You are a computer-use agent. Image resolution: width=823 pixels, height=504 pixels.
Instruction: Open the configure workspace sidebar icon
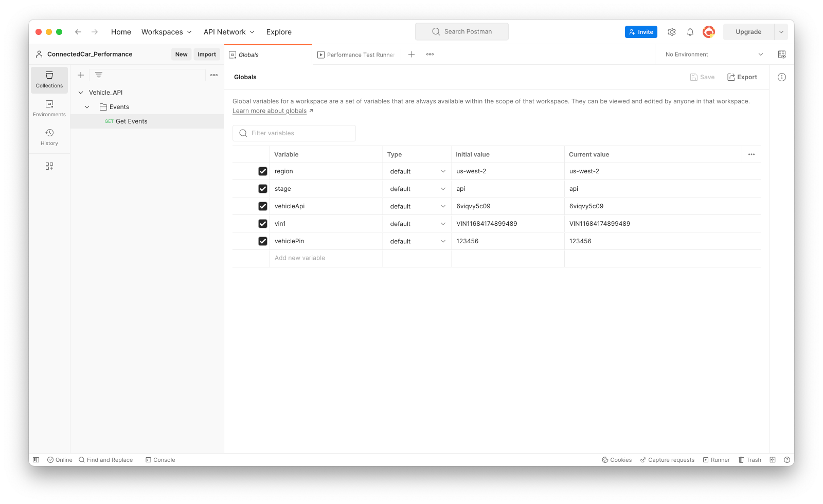pyautogui.click(x=49, y=166)
